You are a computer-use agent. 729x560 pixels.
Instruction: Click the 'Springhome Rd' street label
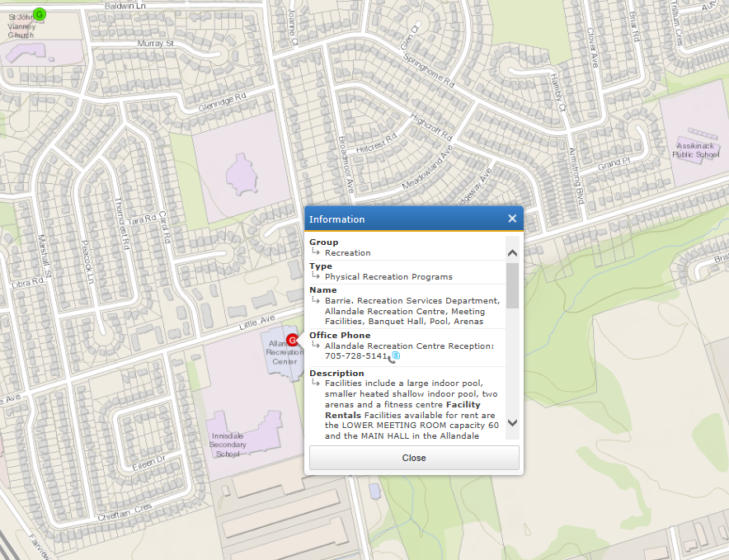coord(429,70)
